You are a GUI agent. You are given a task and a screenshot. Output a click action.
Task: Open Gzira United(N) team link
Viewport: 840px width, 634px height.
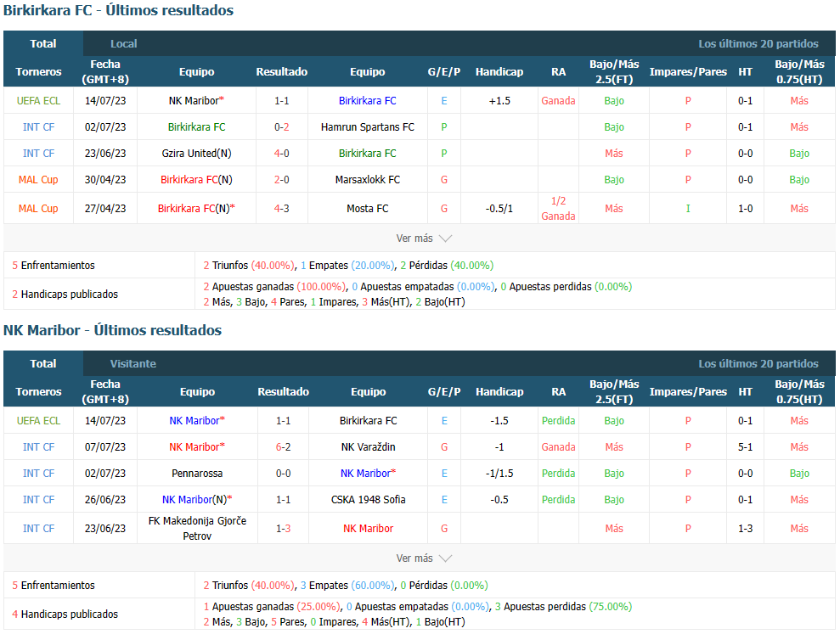pyautogui.click(x=196, y=153)
